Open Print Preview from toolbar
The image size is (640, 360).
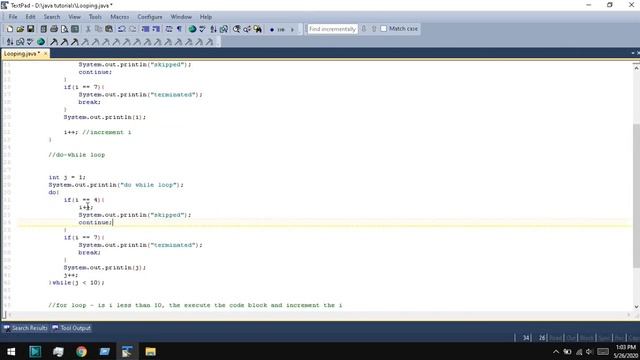(x=64, y=29)
